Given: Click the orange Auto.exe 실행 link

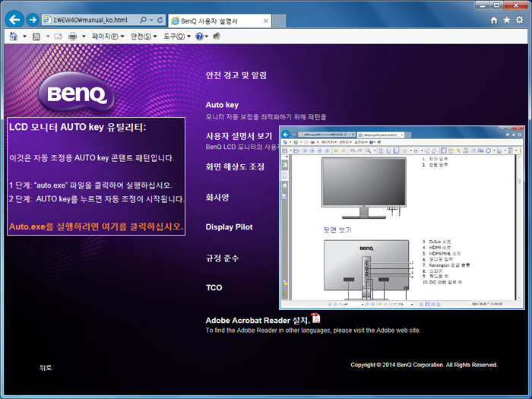Looking at the screenshot, I should pyautogui.click(x=96, y=226).
